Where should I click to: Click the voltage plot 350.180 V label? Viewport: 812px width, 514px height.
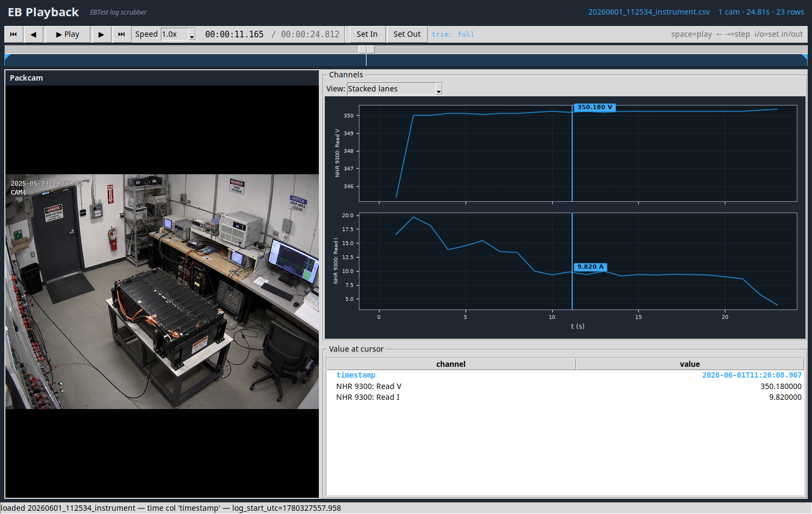pos(594,107)
